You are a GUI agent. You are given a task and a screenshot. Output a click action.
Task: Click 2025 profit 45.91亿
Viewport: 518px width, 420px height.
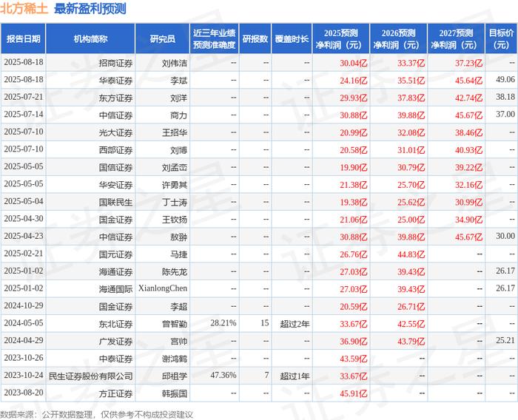(x=354, y=393)
